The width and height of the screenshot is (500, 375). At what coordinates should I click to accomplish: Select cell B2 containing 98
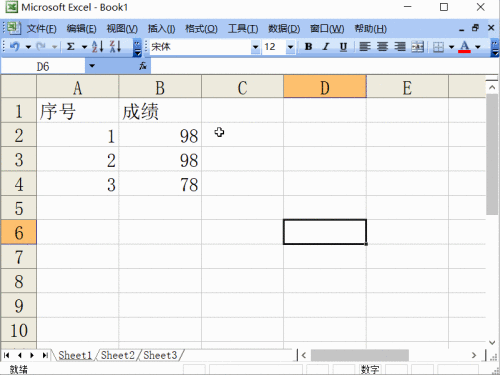[160, 135]
